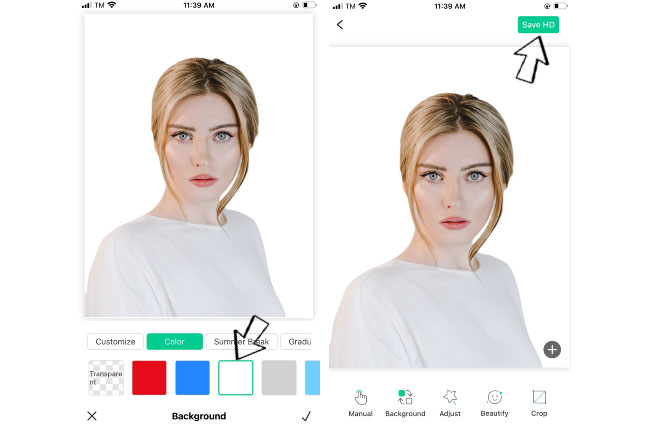Tap the portrait preview in the Background screen

[x=199, y=166]
